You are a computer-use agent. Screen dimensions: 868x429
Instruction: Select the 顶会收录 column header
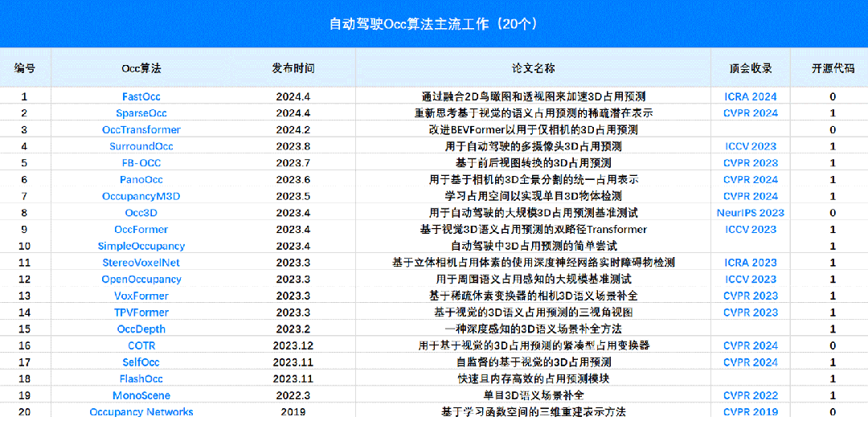pos(751,68)
